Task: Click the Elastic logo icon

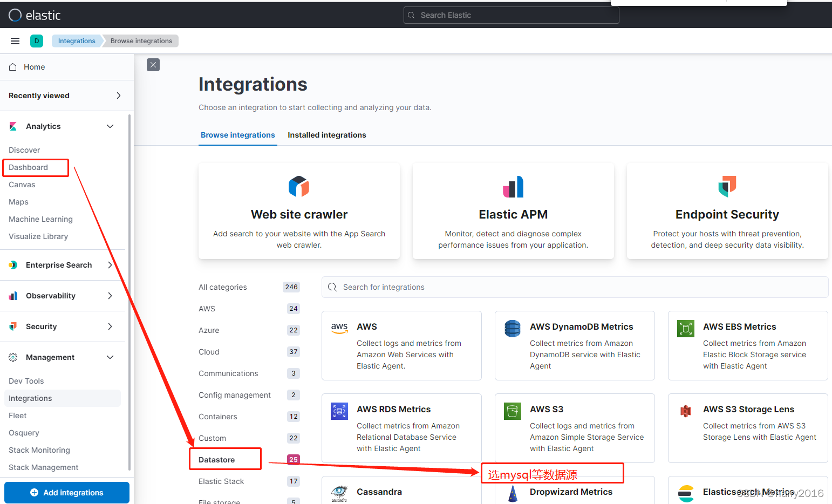Action: (x=15, y=15)
